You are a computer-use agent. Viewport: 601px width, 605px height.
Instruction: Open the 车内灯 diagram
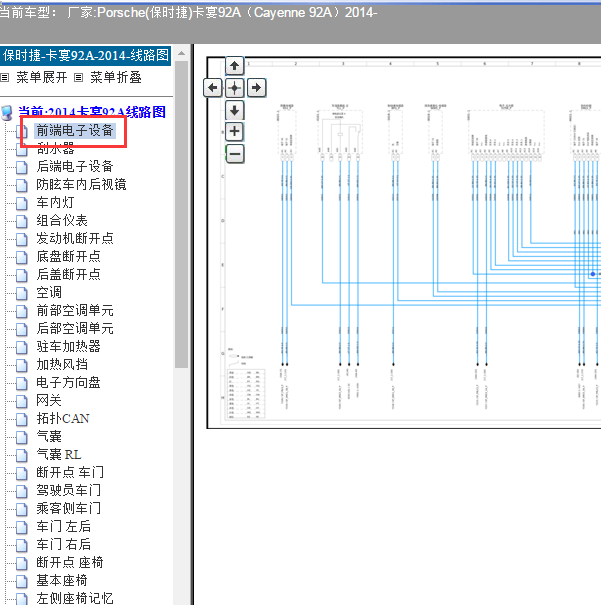coord(55,202)
